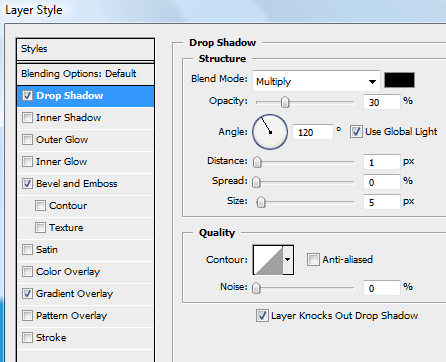This screenshot has height=362, width=446.
Task: Enable the Stroke checkbox
Action: [x=27, y=338]
